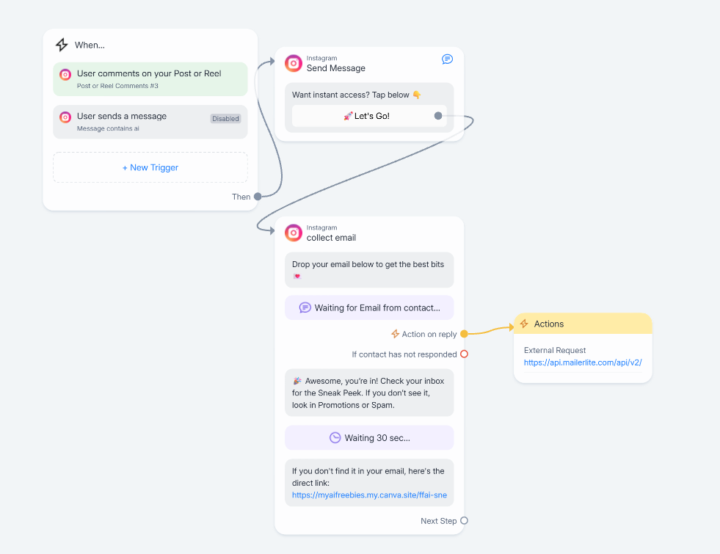
Task: Select the disabled 'User sends a message' trigger
Action: click(x=150, y=122)
